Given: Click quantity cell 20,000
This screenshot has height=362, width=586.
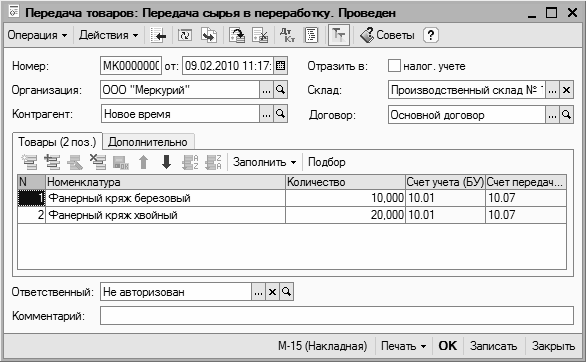Looking at the screenshot, I should click(x=345, y=215).
